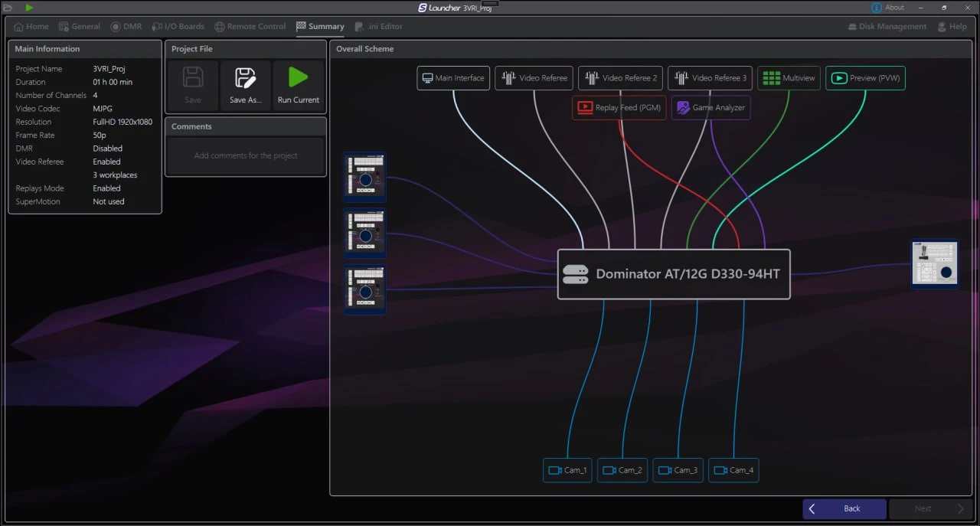Open Disk Management
980x526 pixels.
(887, 26)
